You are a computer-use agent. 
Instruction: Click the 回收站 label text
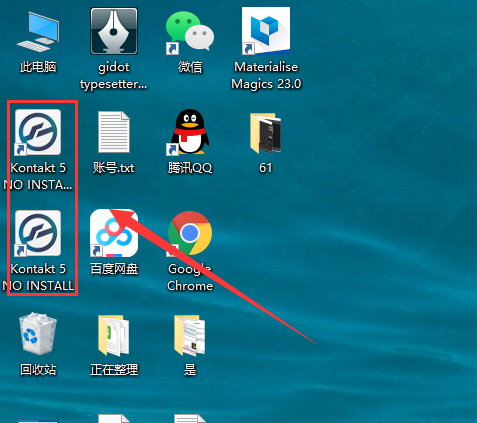(x=38, y=369)
